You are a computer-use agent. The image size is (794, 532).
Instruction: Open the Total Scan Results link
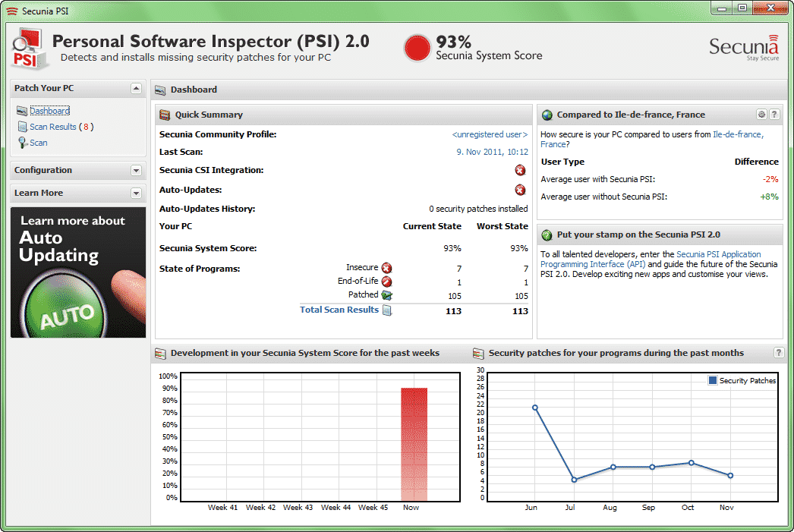pos(339,310)
